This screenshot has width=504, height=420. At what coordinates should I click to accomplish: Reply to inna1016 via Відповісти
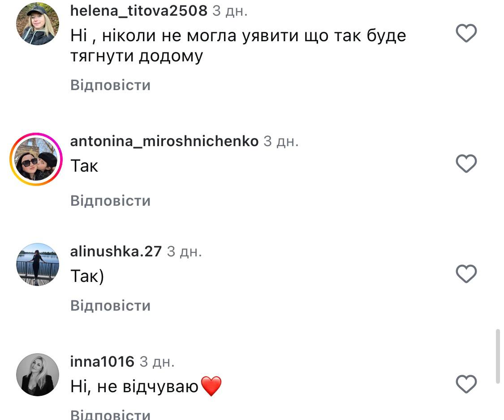pos(110,414)
